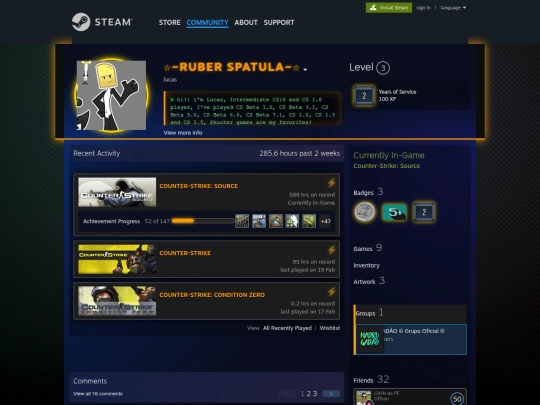Open the friend level 50 badge

pyautogui.click(x=457, y=399)
